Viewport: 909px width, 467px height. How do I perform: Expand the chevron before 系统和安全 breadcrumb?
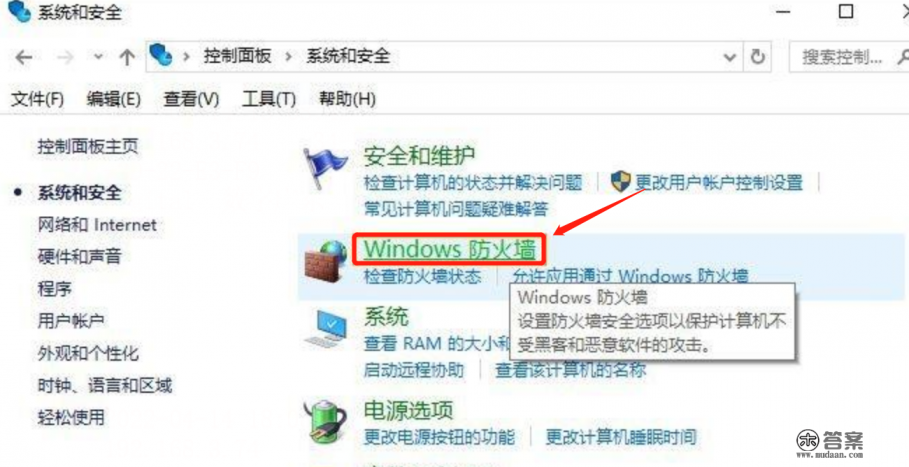289,57
